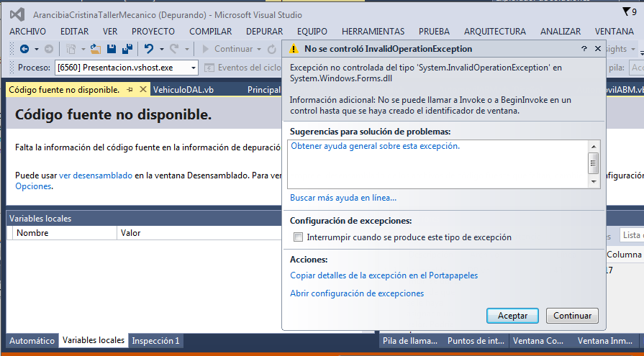
Task: Open the DEPURAR menu
Action: 265,31
